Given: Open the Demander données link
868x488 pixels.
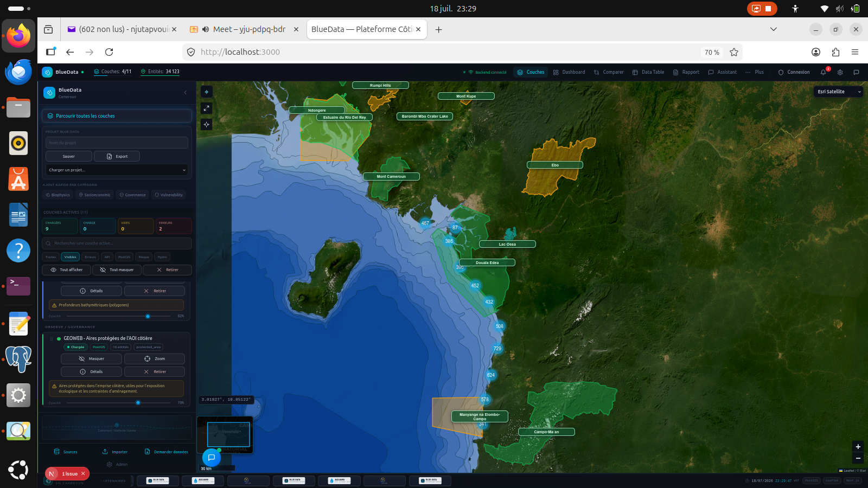Looking at the screenshot, I should click(167, 452).
